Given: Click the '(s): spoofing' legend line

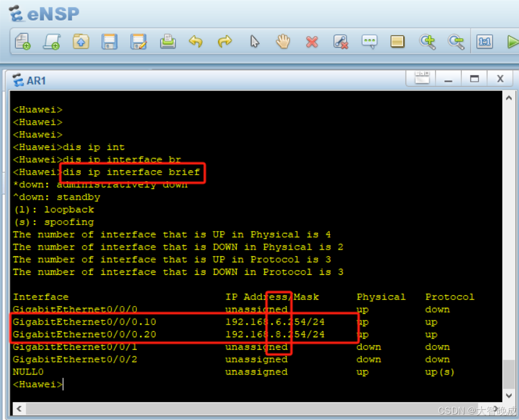Looking at the screenshot, I should [54, 222].
